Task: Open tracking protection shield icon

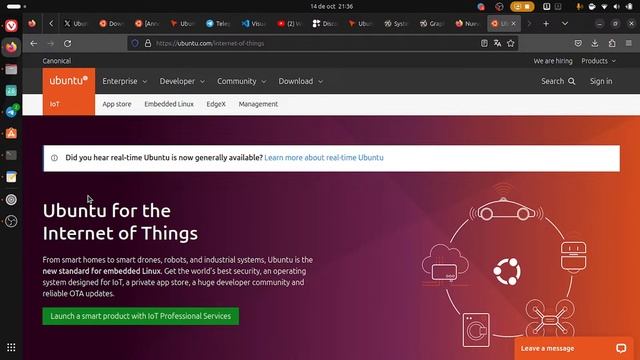Action: (x=135, y=43)
